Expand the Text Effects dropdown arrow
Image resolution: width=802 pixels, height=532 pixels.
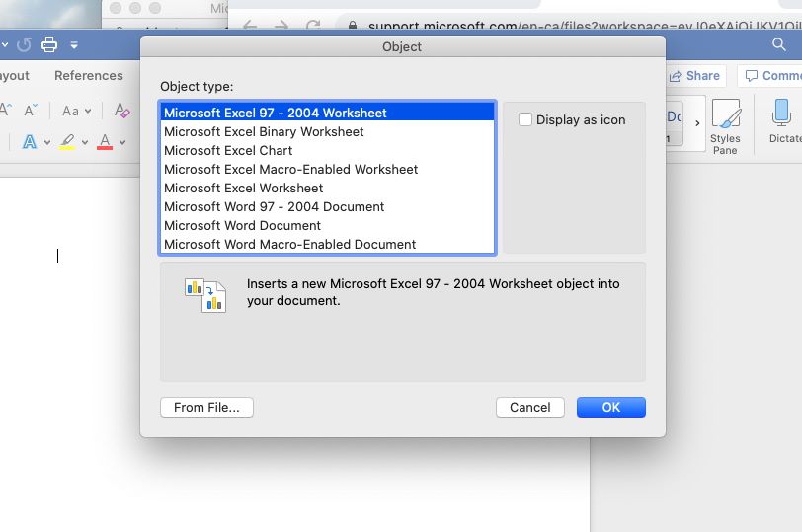pos(47,142)
